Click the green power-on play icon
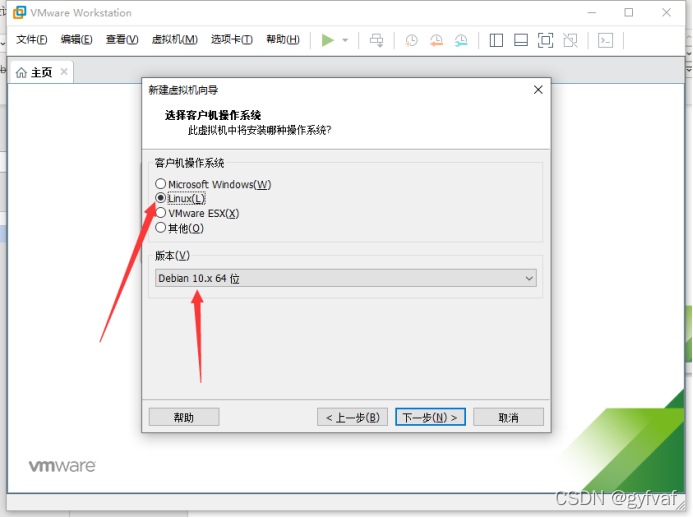 (327, 40)
